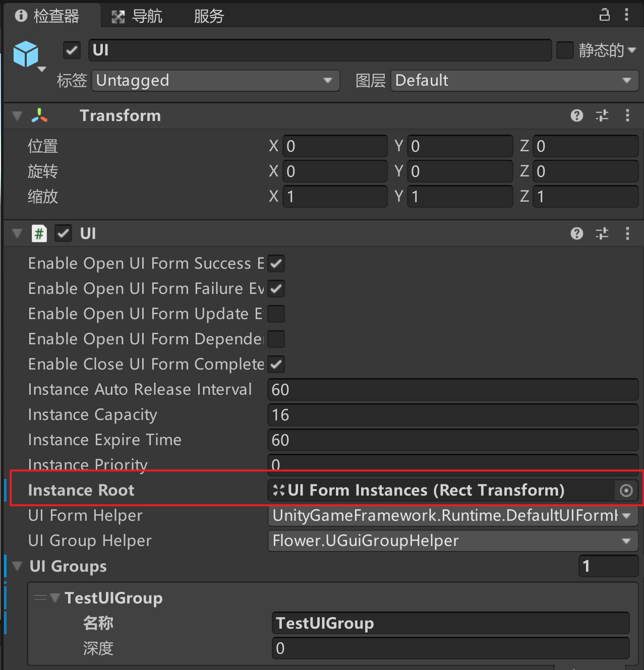Click the 位置 position label
The image size is (644, 670).
pos(43,146)
